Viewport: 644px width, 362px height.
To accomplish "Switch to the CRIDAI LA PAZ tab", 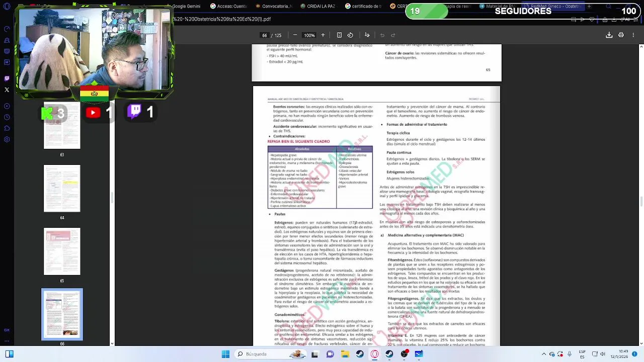I will (x=318, y=6).
